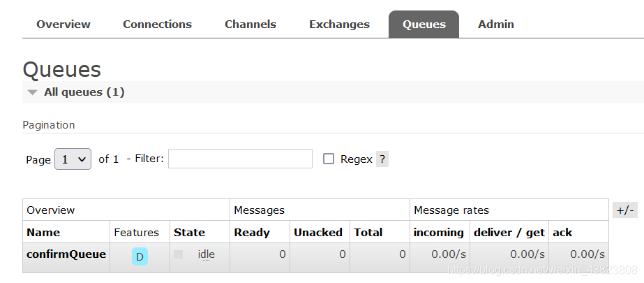This screenshot has width=644, height=283.
Task: Open the Connections tab
Action: [x=157, y=24]
